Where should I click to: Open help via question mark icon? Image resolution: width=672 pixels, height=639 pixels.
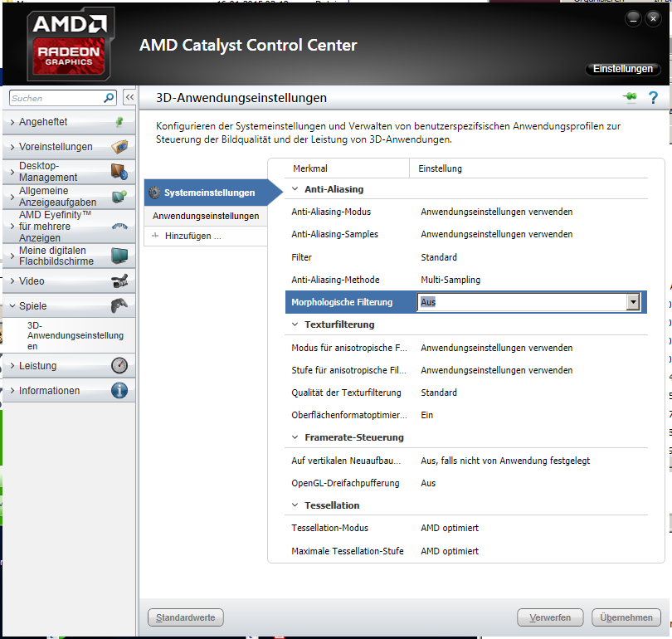(653, 98)
